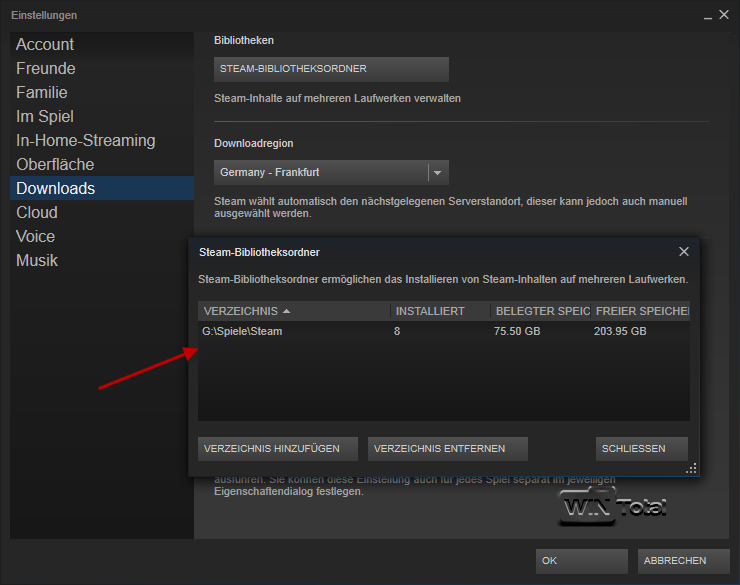
Task: Select Oberfläche in the sidebar
Action: tap(101, 165)
